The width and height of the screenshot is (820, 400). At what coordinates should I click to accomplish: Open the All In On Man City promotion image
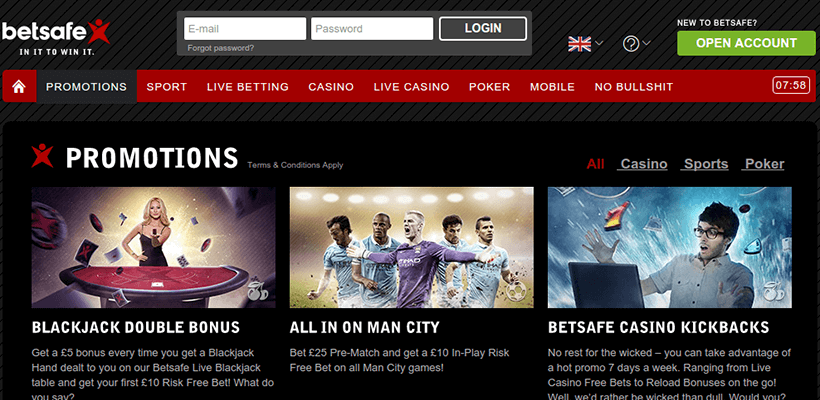[x=412, y=247]
